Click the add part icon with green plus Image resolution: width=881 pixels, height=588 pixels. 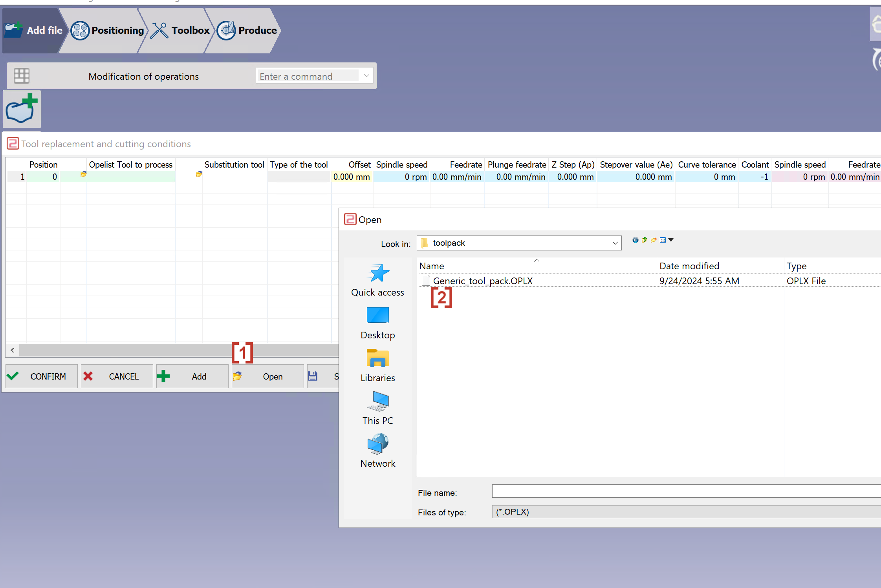pyautogui.click(x=22, y=109)
